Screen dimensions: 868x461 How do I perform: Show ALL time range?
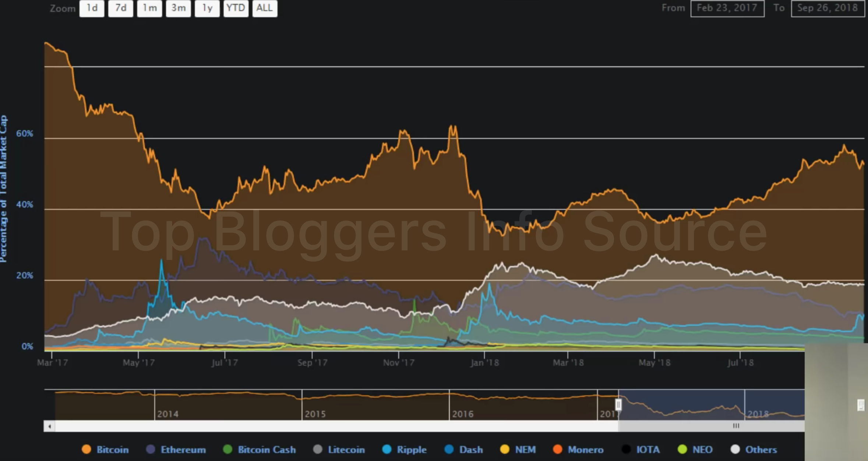click(265, 8)
